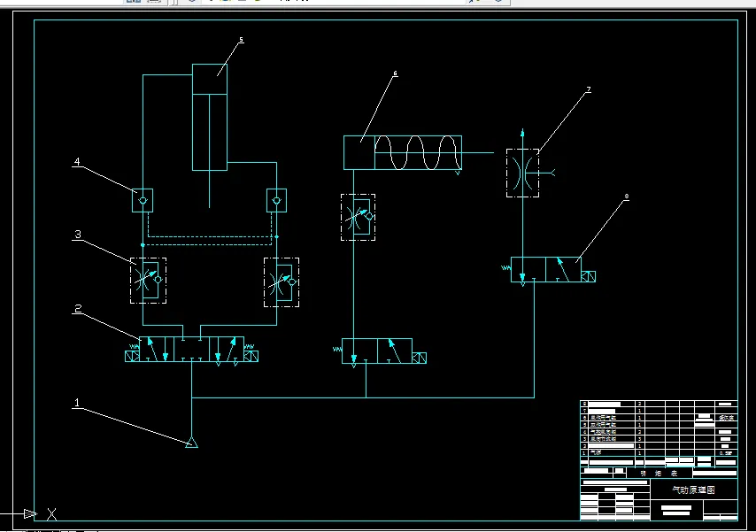The height and width of the screenshot is (532, 756).
Task: Select the middle two-position valve body
Action: [377, 351]
